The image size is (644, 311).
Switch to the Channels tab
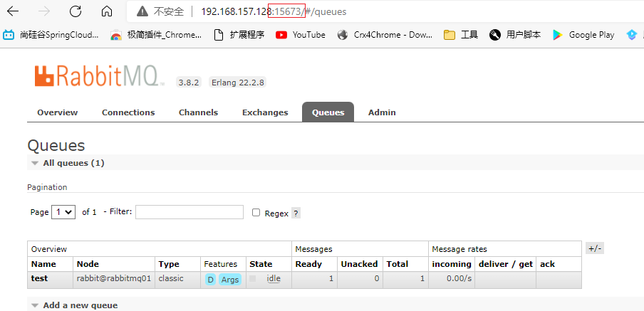(x=198, y=112)
